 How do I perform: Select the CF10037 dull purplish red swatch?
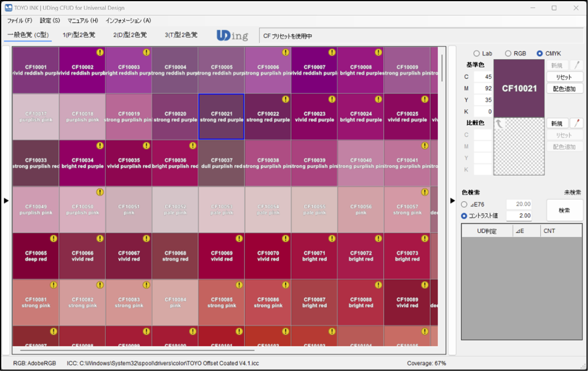coord(221,163)
